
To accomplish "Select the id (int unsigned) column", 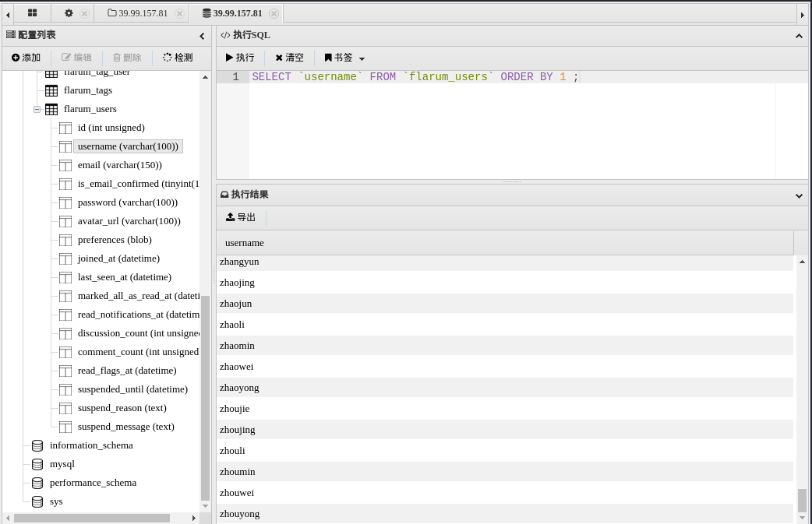I will [111, 128].
